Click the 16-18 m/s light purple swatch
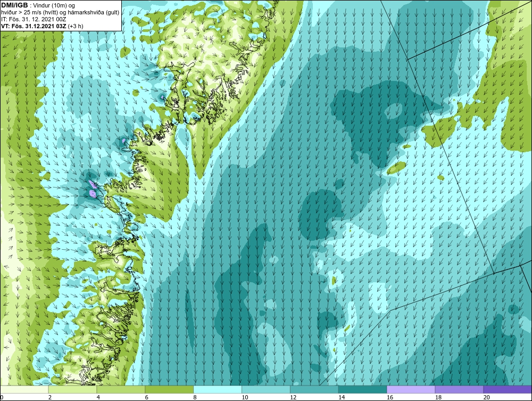 pos(411,389)
